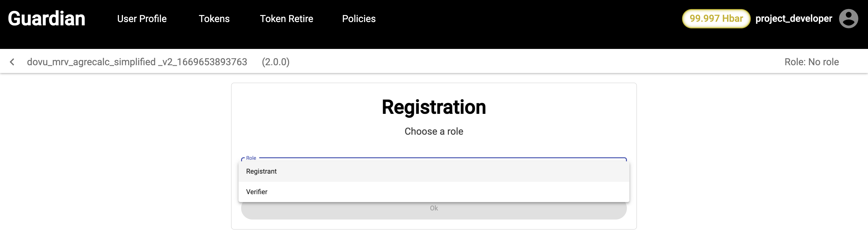Click the "Choose a role" subtitle
Viewport: 868px width, 247px height.
pyautogui.click(x=434, y=131)
